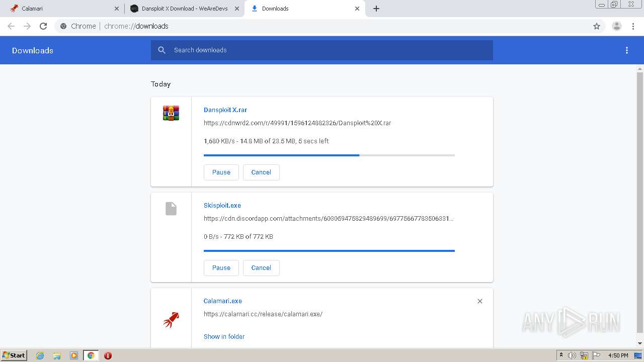
Task: Open the volume speaker tray icon
Action: click(x=572, y=355)
